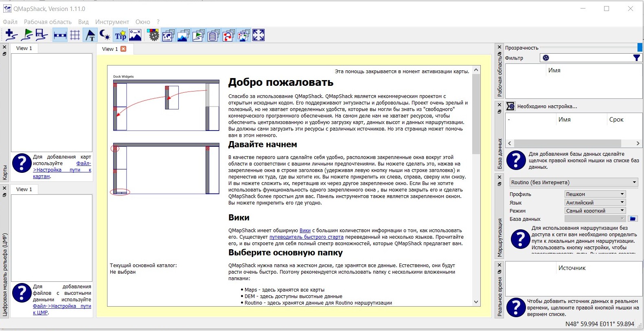Toggle POI text labels
Viewport: 644px width, 331px height.
pyautogui.click(x=90, y=35)
